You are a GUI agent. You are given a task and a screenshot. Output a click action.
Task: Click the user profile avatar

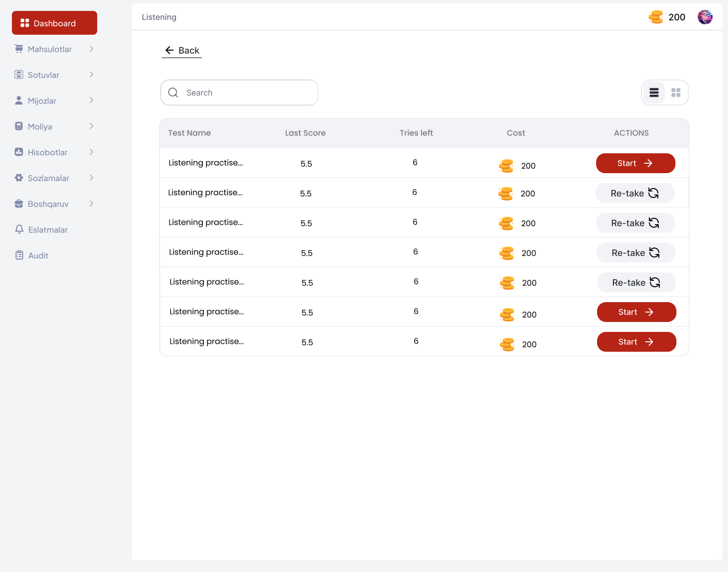(x=705, y=17)
